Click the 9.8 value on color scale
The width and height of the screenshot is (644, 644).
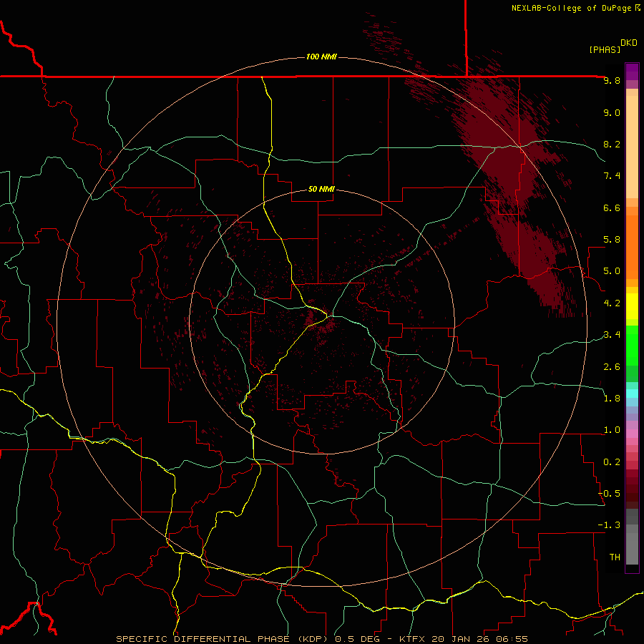point(612,80)
